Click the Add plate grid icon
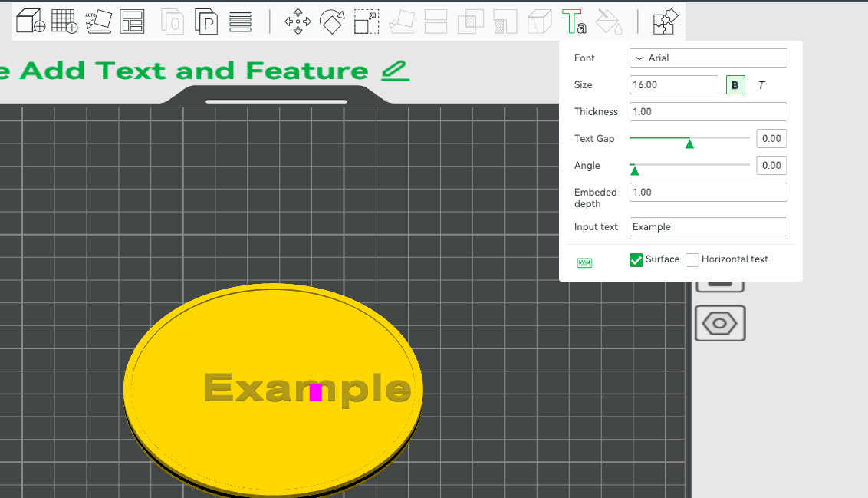This screenshot has width=868, height=498. click(x=64, y=21)
